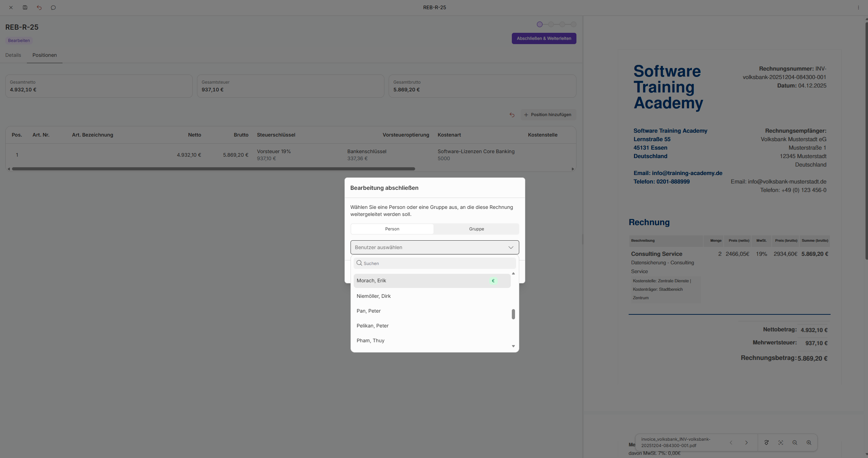Click the fit-to-view focus icon

(780, 442)
